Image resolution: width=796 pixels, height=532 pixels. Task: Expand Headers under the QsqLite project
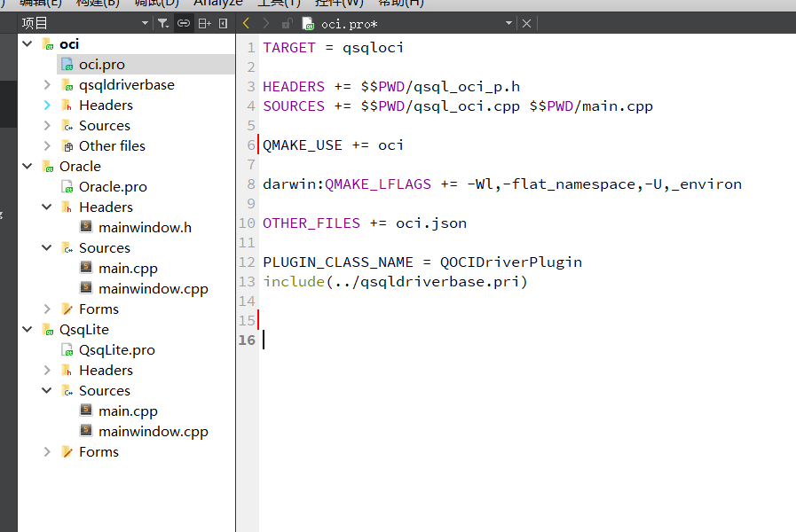(x=47, y=371)
